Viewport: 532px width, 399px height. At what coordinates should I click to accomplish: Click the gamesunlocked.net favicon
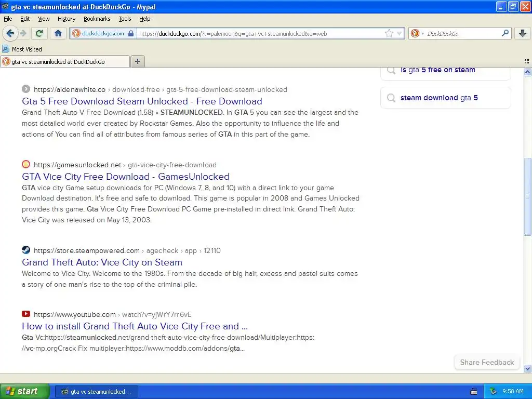[x=26, y=165]
